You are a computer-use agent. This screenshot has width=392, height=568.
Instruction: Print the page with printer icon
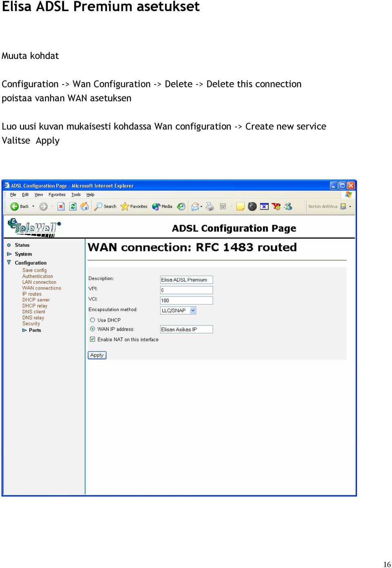click(x=210, y=207)
